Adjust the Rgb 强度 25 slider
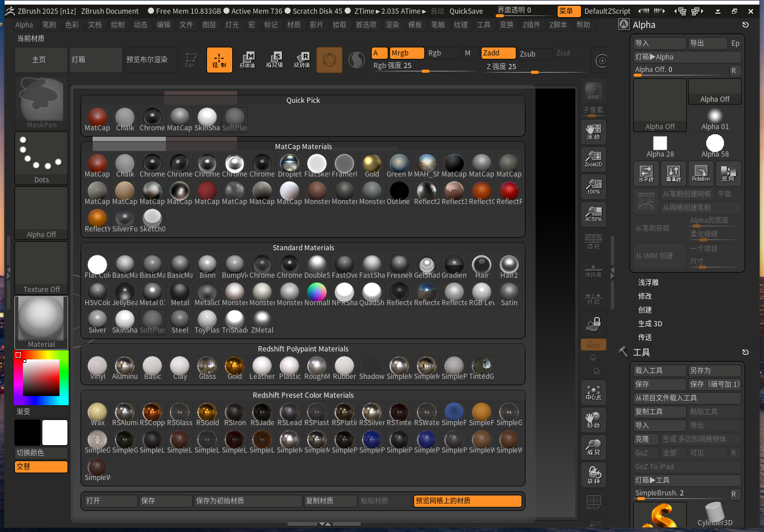Image resolution: width=764 pixels, height=532 pixels. tap(425, 66)
